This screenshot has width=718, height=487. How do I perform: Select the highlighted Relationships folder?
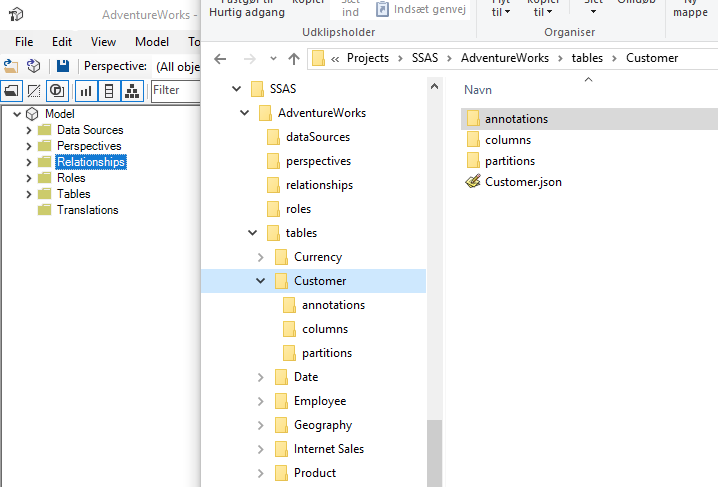pos(91,162)
